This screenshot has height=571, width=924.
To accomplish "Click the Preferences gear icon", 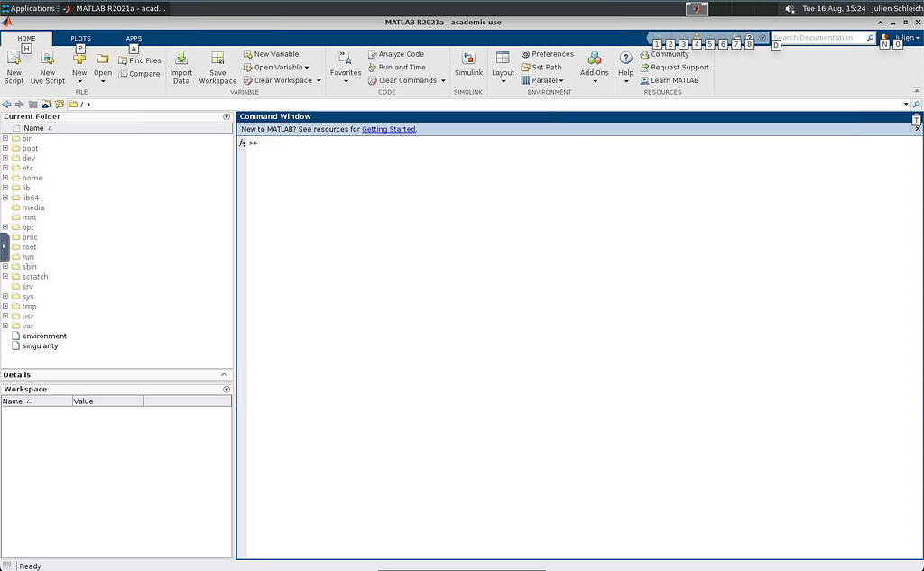I will pyautogui.click(x=525, y=54).
